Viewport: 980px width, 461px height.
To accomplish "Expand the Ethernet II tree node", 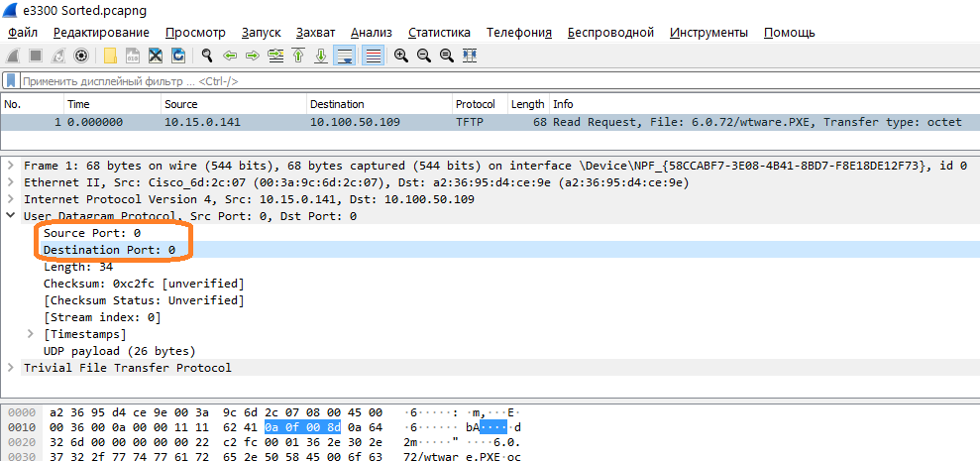I will (x=11, y=182).
